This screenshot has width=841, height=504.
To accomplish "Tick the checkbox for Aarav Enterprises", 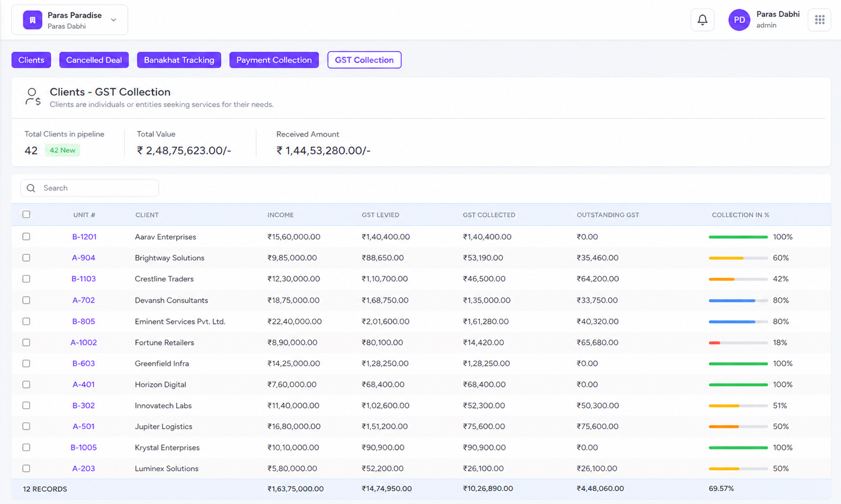I will point(26,237).
